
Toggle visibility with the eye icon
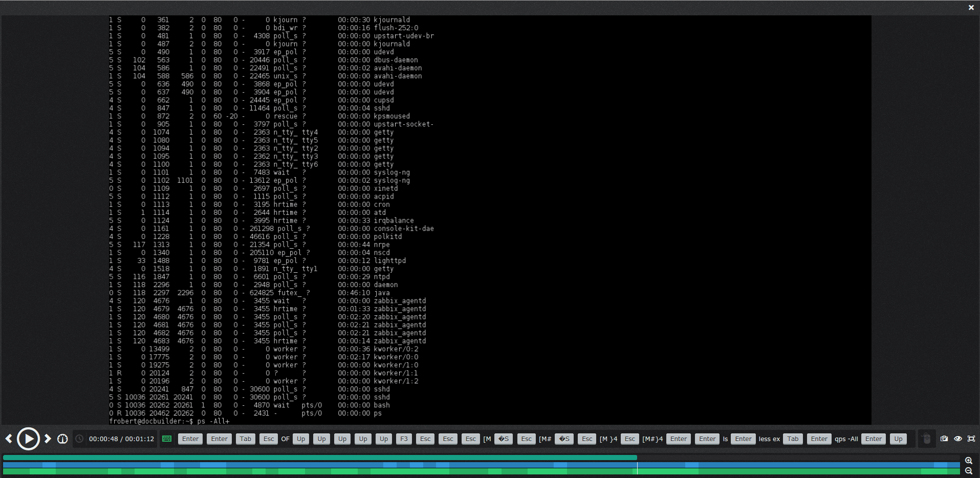(x=958, y=439)
